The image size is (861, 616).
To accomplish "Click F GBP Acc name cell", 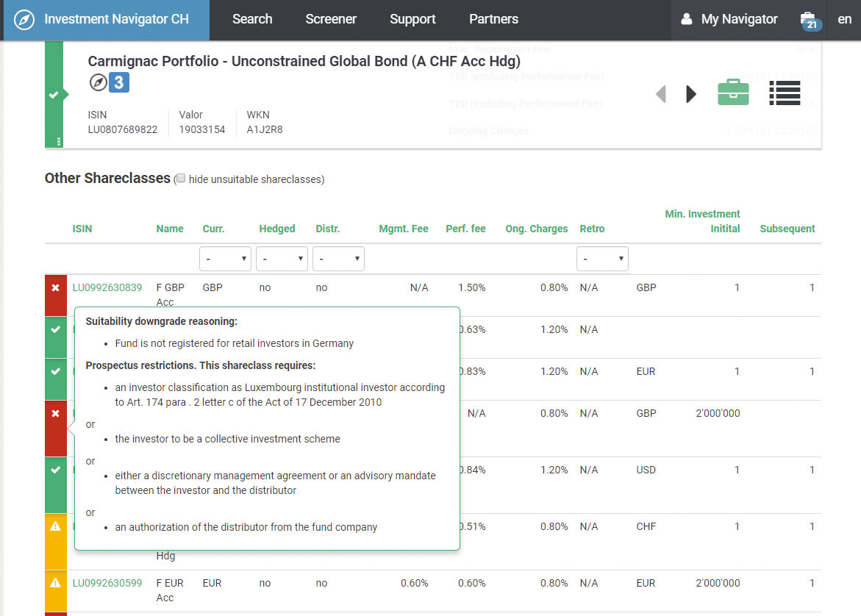I will pos(171,295).
